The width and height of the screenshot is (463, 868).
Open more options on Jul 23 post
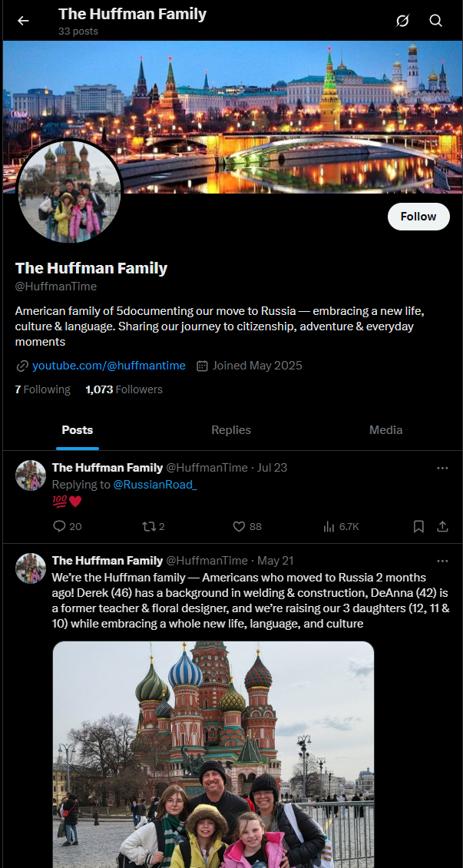click(x=442, y=468)
